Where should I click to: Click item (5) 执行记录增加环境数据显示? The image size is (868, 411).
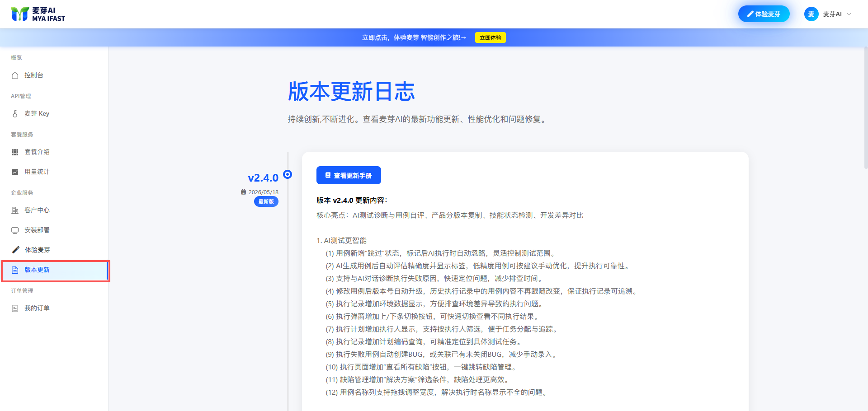coord(435,304)
